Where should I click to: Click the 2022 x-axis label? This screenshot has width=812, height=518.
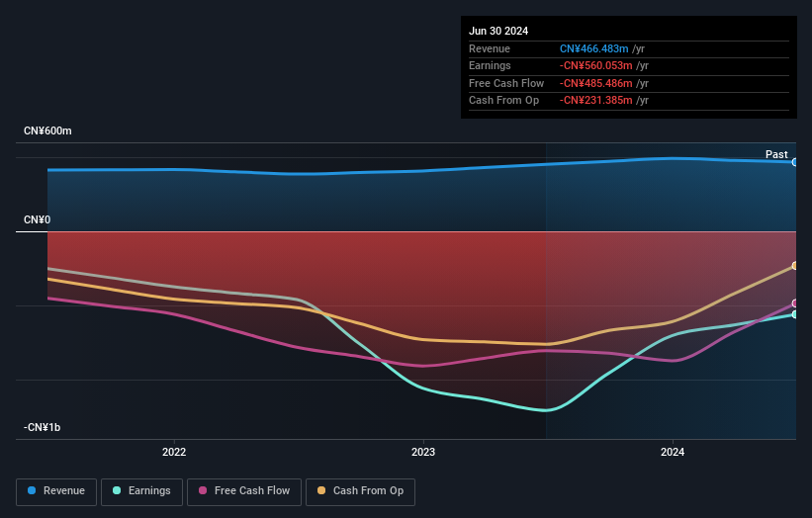pos(174,453)
